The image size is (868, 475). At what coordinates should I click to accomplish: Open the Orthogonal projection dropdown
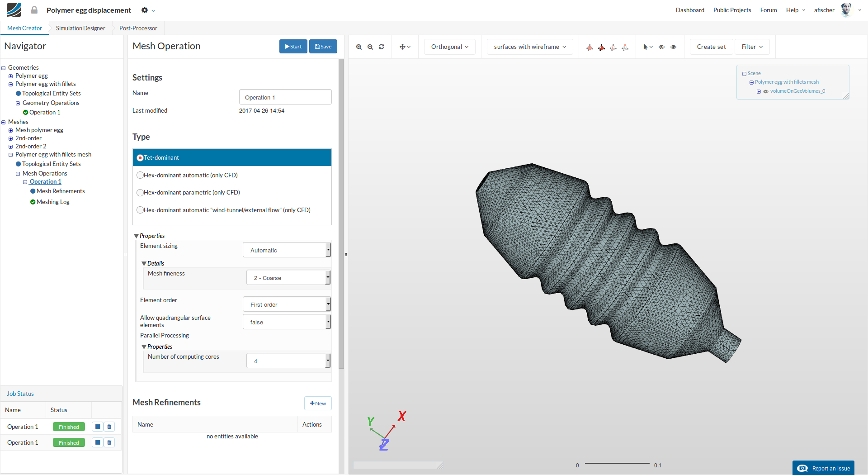point(449,47)
